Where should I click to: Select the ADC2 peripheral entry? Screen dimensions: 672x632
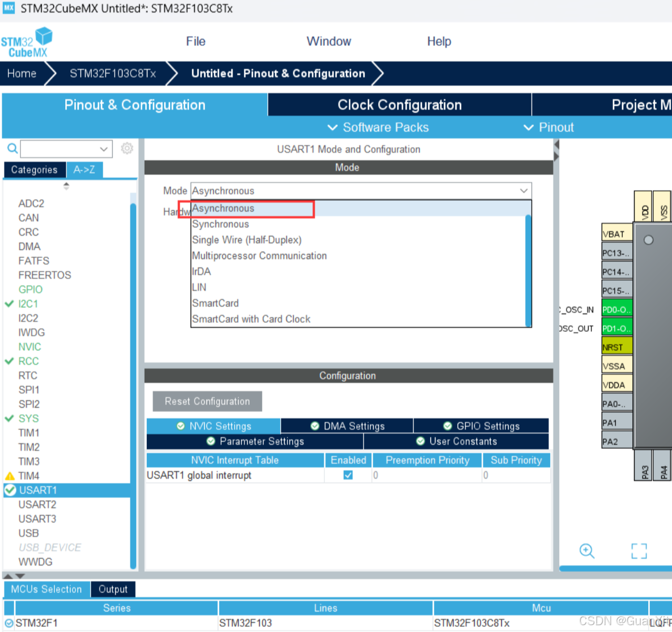point(31,203)
